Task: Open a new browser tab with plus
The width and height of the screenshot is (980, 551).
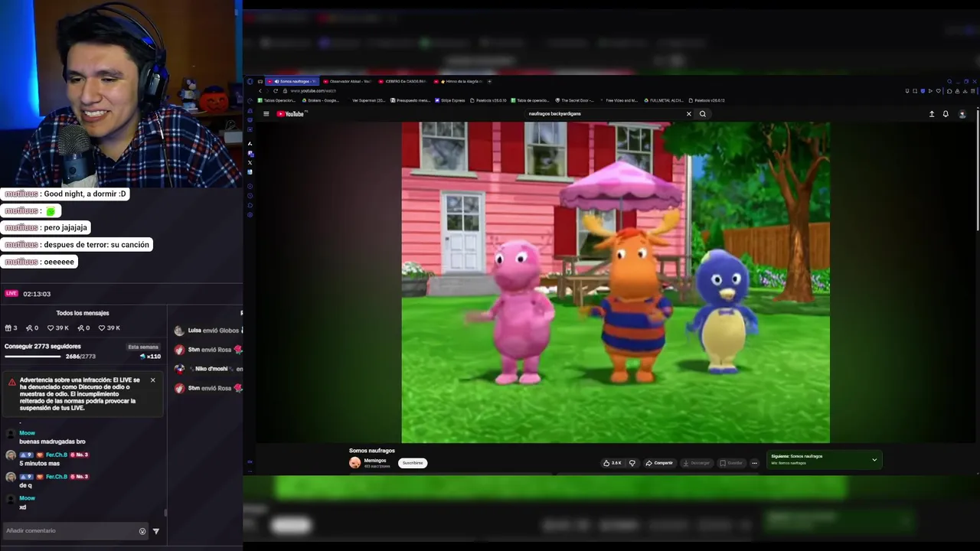Action: click(x=490, y=81)
